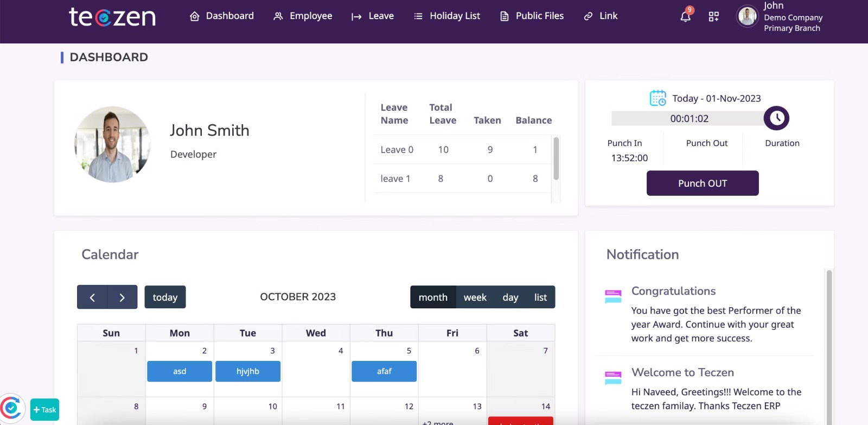868x425 pixels.
Task: Open the Dashboard menu
Action: (221, 16)
